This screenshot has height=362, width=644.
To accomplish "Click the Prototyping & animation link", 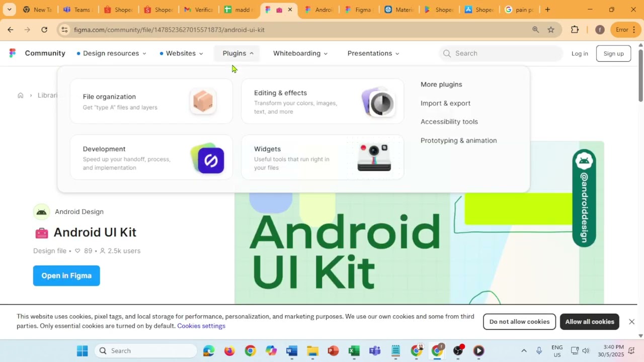I will tap(458, 140).
